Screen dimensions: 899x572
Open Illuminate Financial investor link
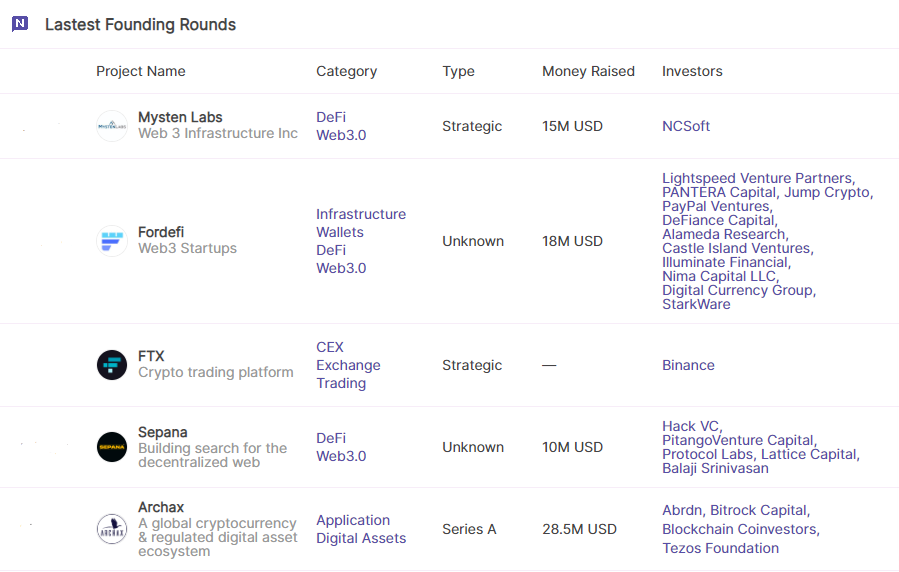(726, 263)
